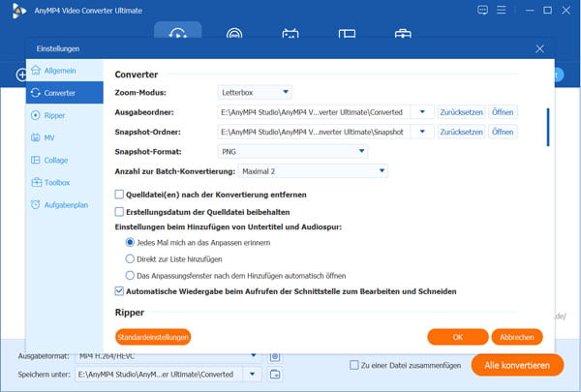
Task: Click the add files plus icon in the main window
Action: coord(21,75)
